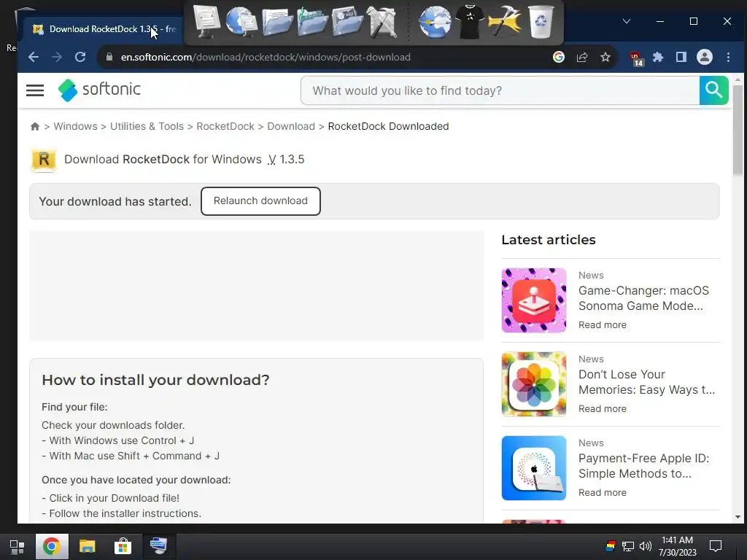
Task: Click the Softonic logo
Action: [x=99, y=90]
